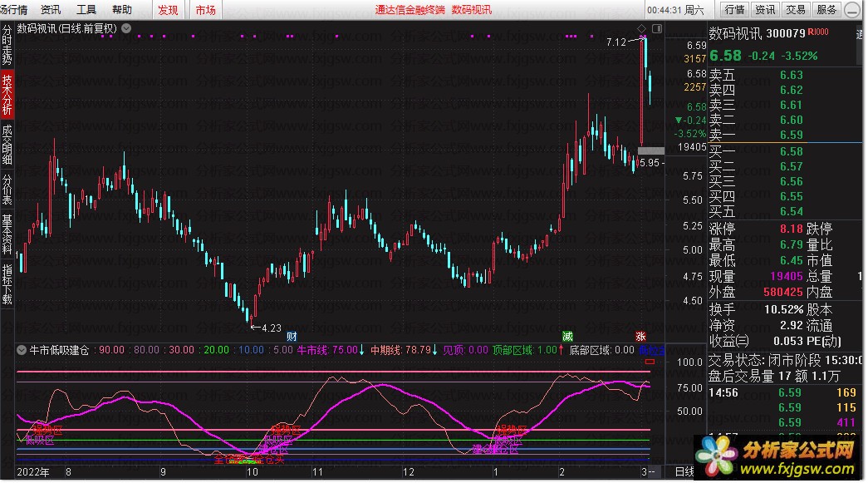
Task: Switch to the 市场 tab
Action: [x=205, y=10]
